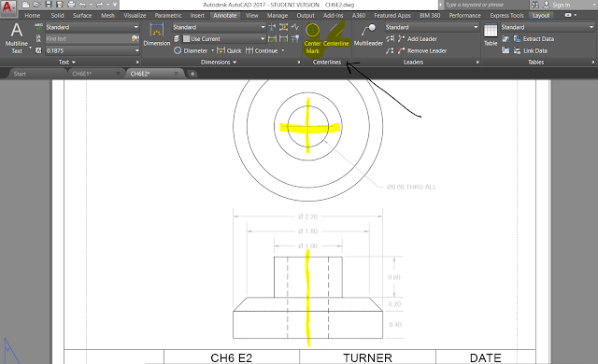Click the Undo arrow icon
Viewport: 598px width, 364px height.
[82, 5]
